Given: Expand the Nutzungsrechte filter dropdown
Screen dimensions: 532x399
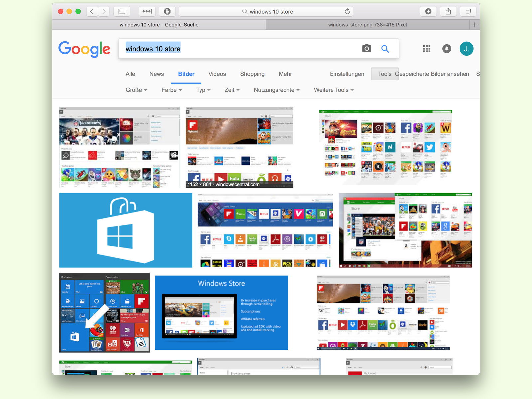Looking at the screenshot, I should click(277, 90).
